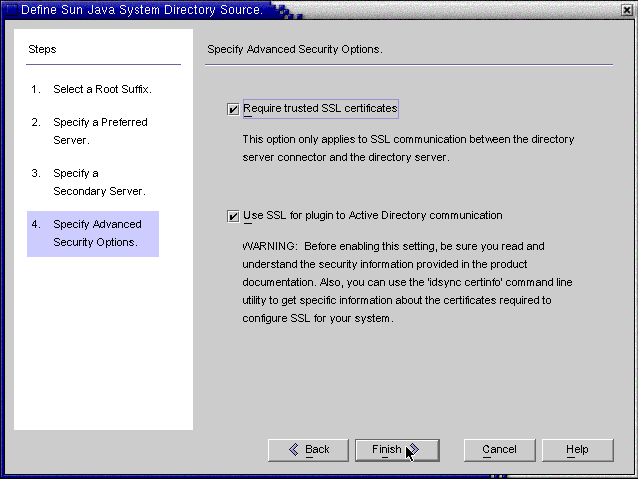The height and width of the screenshot is (479, 638).
Task: Close the dialog with the title bar X
Action: pyautogui.click(x=627, y=10)
